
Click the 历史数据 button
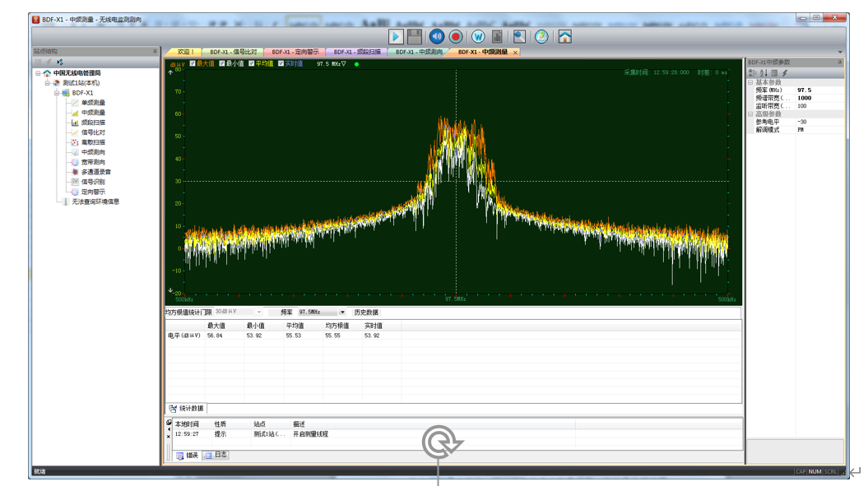point(366,312)
